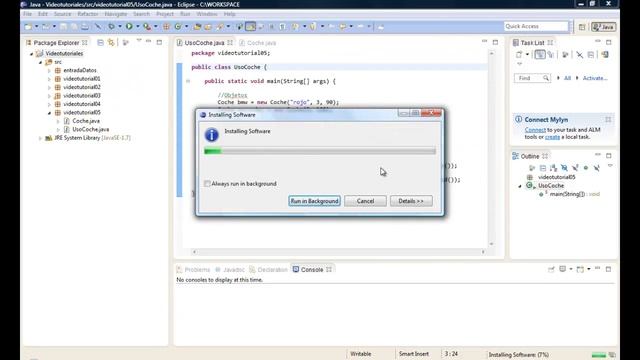Expand the entradaDatos package
This screenshot has height=360, width=640.
[x=49, y=71]
